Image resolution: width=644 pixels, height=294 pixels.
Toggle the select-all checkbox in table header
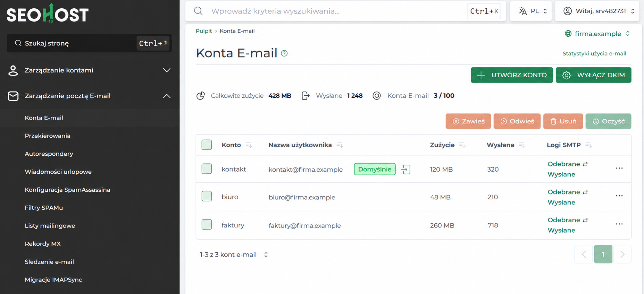pos(207,145)
